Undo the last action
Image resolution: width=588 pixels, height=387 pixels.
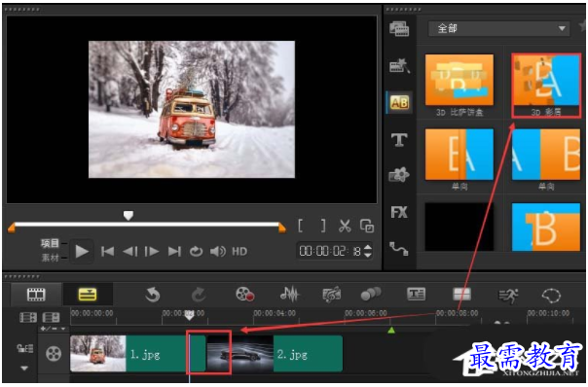152,296
